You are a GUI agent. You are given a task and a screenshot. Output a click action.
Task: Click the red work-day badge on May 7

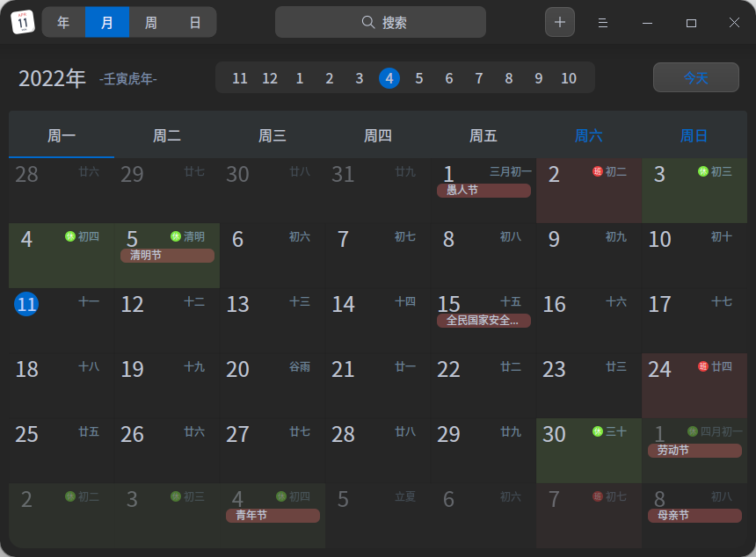click(x=598, y=496)
